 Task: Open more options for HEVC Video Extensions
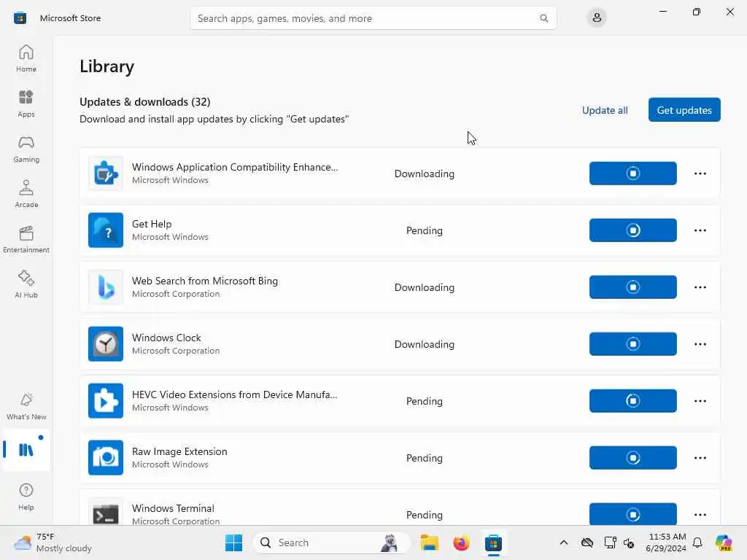coord(700,400)
